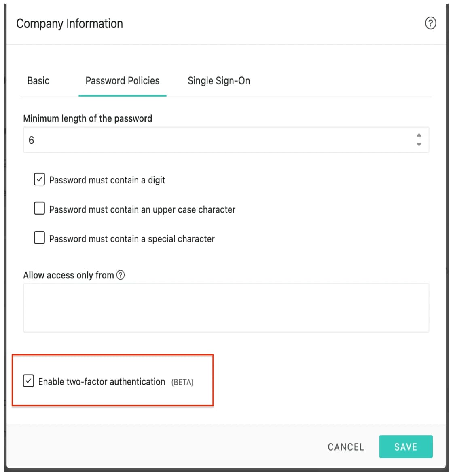
Task: Enable the special character requirement checkbox
Action: 39,238
